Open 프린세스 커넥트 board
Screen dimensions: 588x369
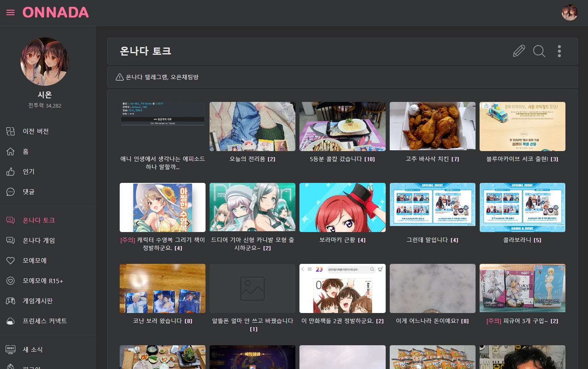coord(44,321)
